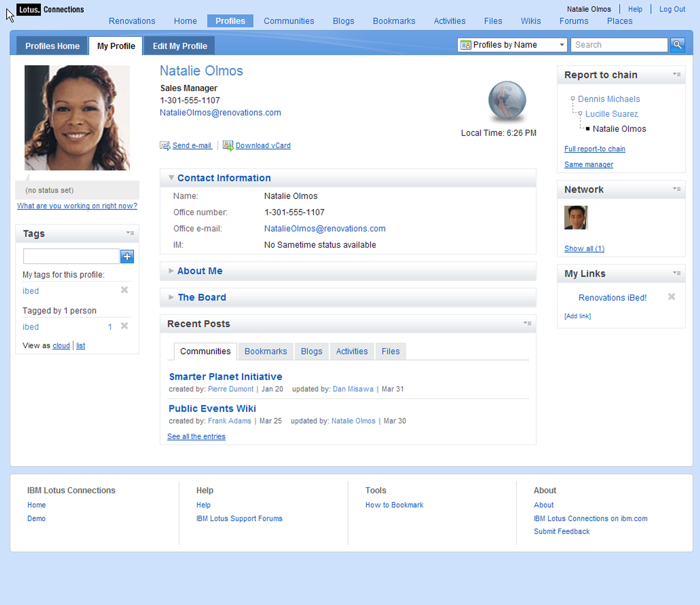Delete the Renovations iBed! link
This screenshot has height=605, width=700.
coord(671,297)
